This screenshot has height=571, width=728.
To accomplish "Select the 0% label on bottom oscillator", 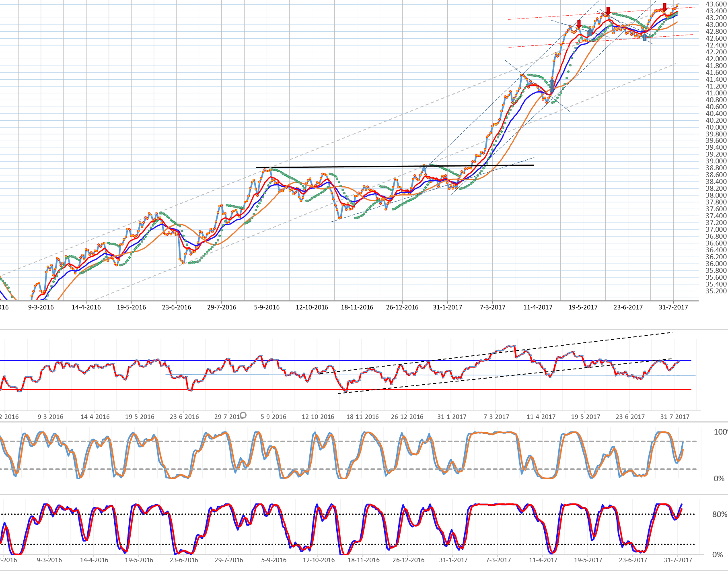I will pyautogui.click(x=718, y=555).
